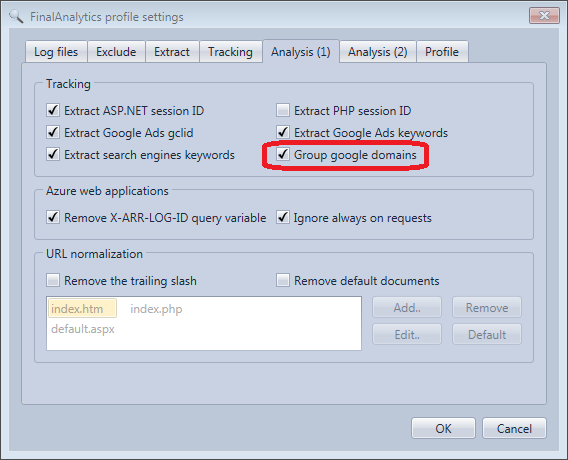Switch to the Analysis (2) tab
Screen dimensions: 568x460
tap(377, 52)
